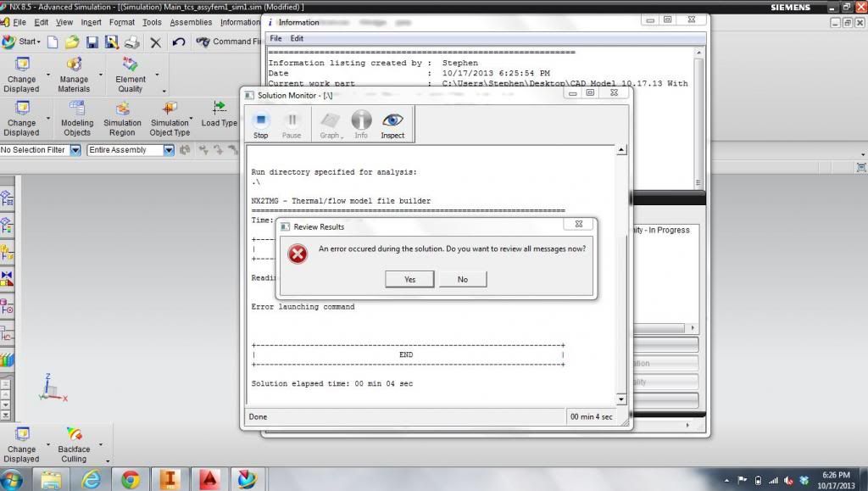Save with the floppy disk icon
The image size is (868, 491).
coord(92,42)
